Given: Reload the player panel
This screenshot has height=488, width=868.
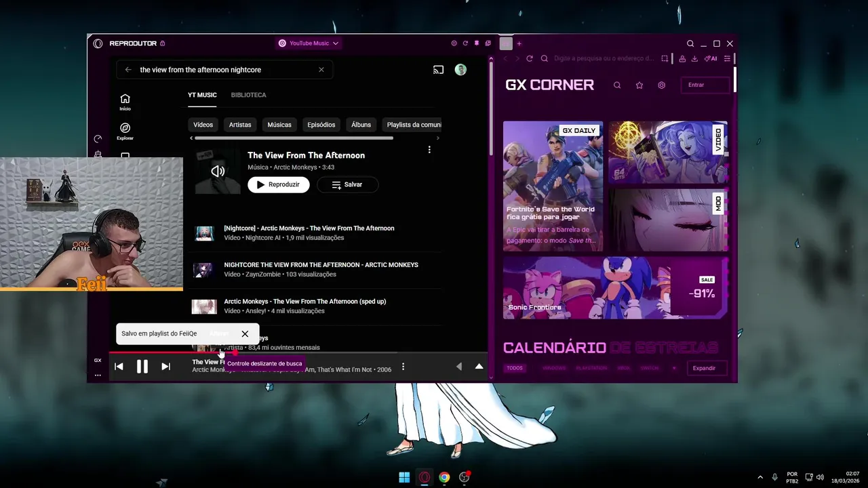Looking at the screenshot, I should [465, 43].
